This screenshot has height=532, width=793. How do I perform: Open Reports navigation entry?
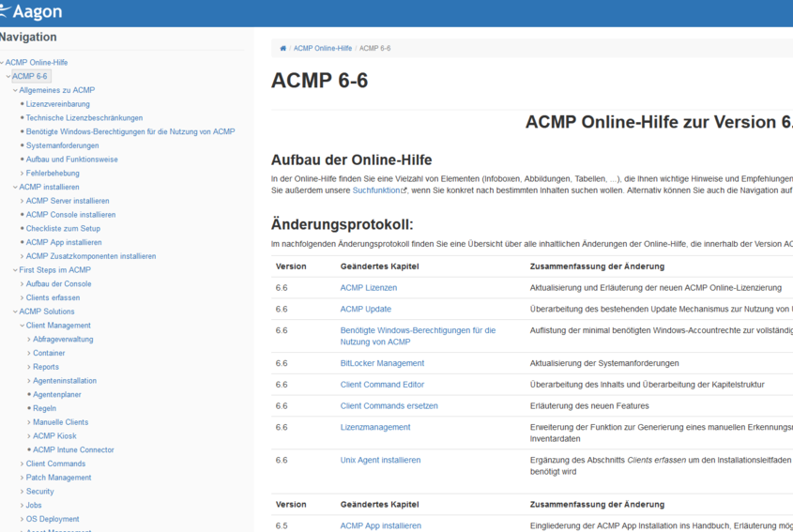coord(46,367)
